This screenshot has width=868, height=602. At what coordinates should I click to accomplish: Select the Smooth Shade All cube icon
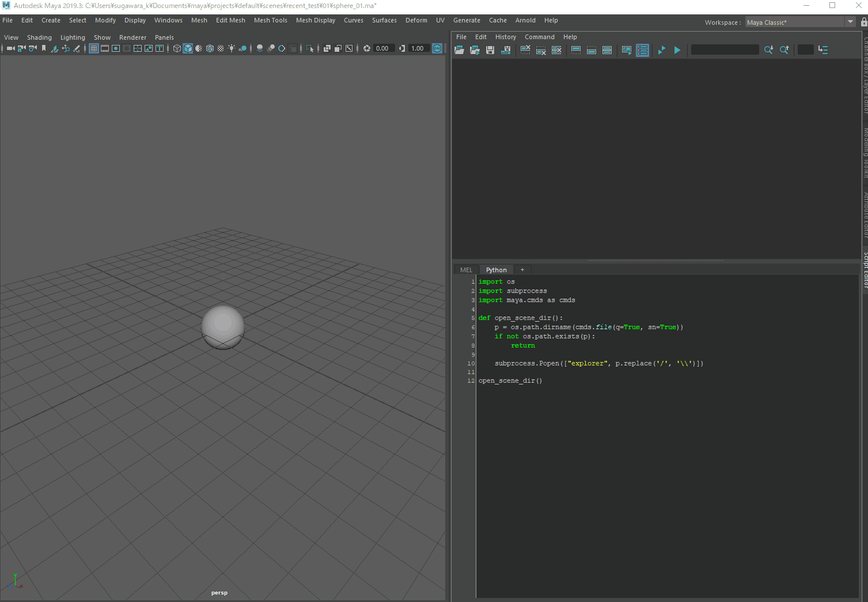pyautogui.click(x=188, y=48)
